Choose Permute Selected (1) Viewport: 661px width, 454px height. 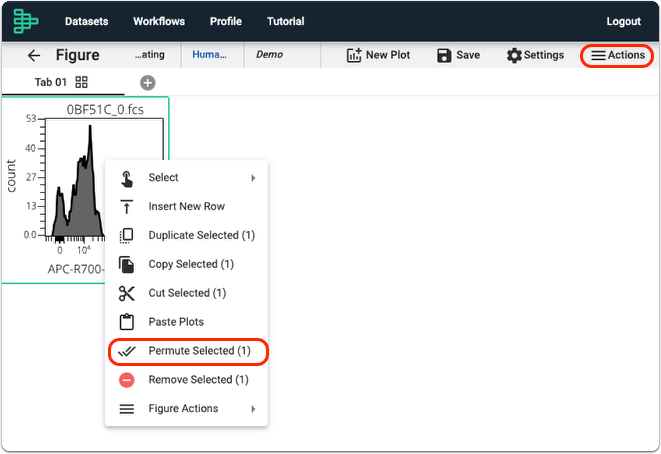[188, 351]
